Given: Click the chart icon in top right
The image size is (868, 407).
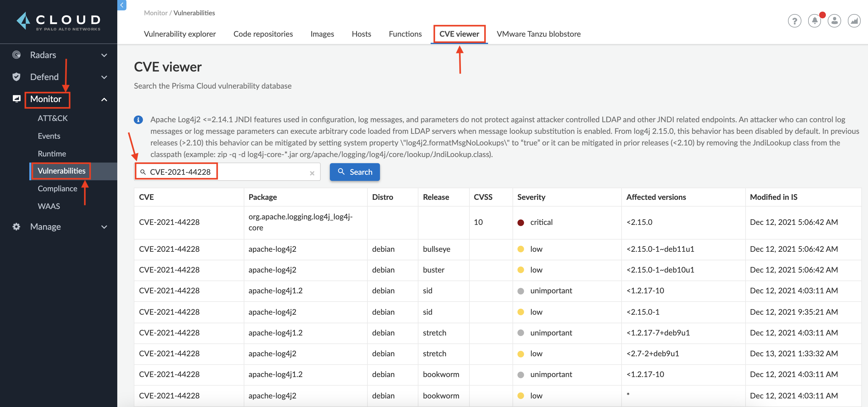Looking at the screenshot, I should point(854,21).
